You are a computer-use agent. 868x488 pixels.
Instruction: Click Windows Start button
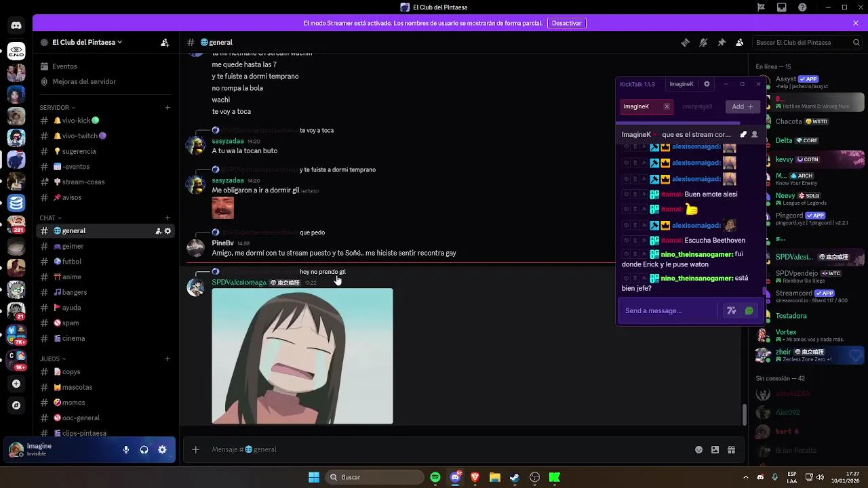pyautogui.click(x=314, y=477)
